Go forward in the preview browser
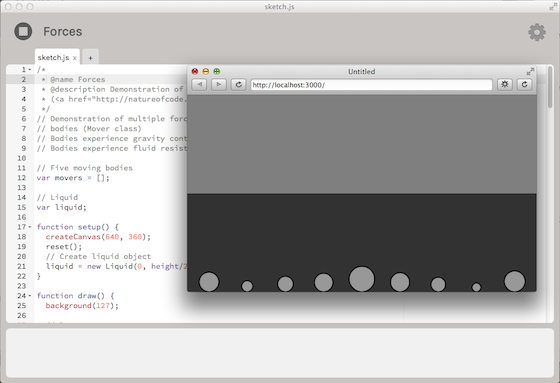 (x=219, y=85)
